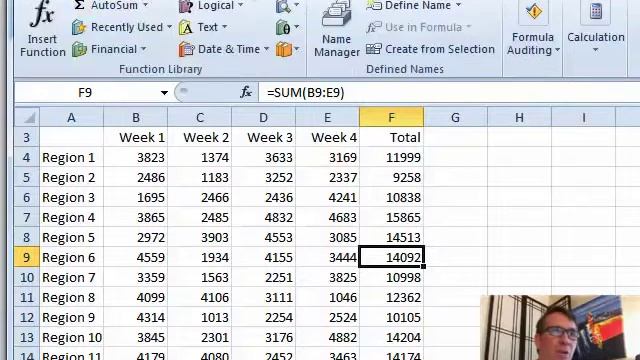The image size is (640, 360).
Task: Select row 3 header
Action: tap(27, 138)
